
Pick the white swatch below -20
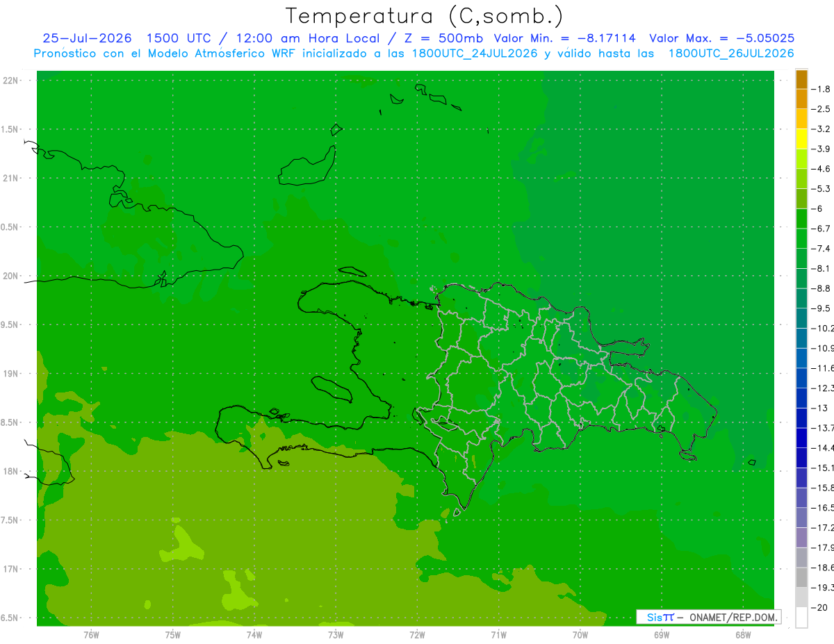[x=801, y=618]
